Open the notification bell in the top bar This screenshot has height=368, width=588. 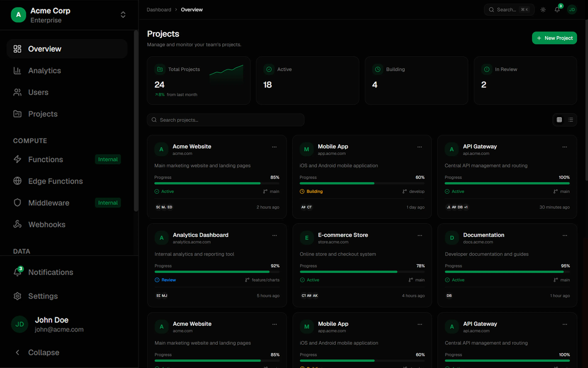tap(557, 10)
